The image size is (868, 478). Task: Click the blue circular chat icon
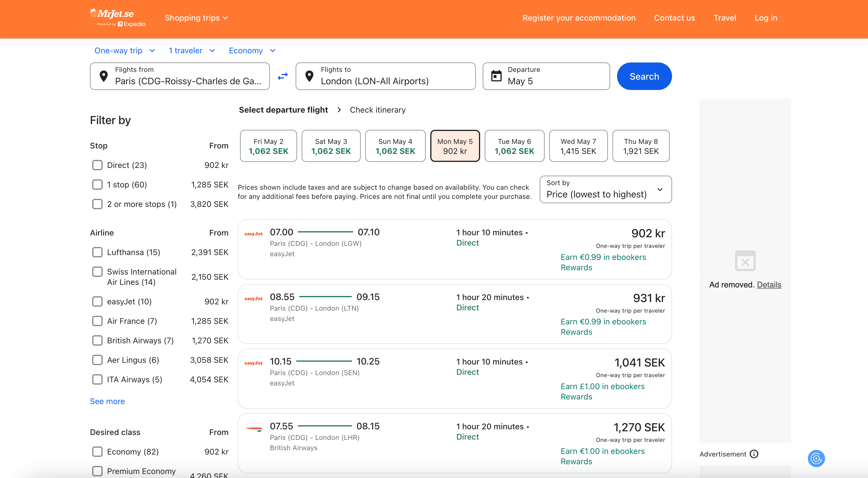(816, 459)
